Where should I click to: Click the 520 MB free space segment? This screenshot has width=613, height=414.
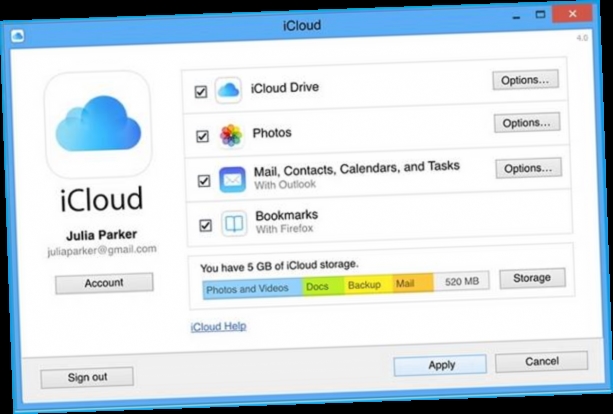click(x=461, y=281)
